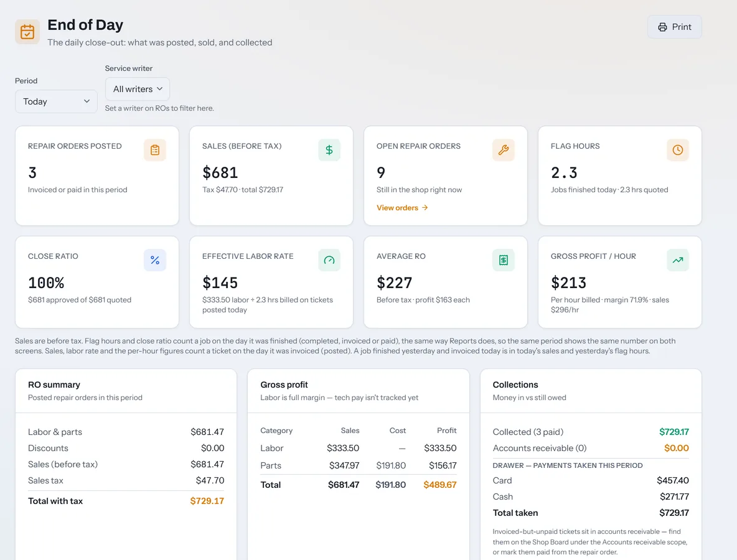Click the Tax $47.70 total $729.17 subtext
The image size is (737, 560).
pos(243,190)
